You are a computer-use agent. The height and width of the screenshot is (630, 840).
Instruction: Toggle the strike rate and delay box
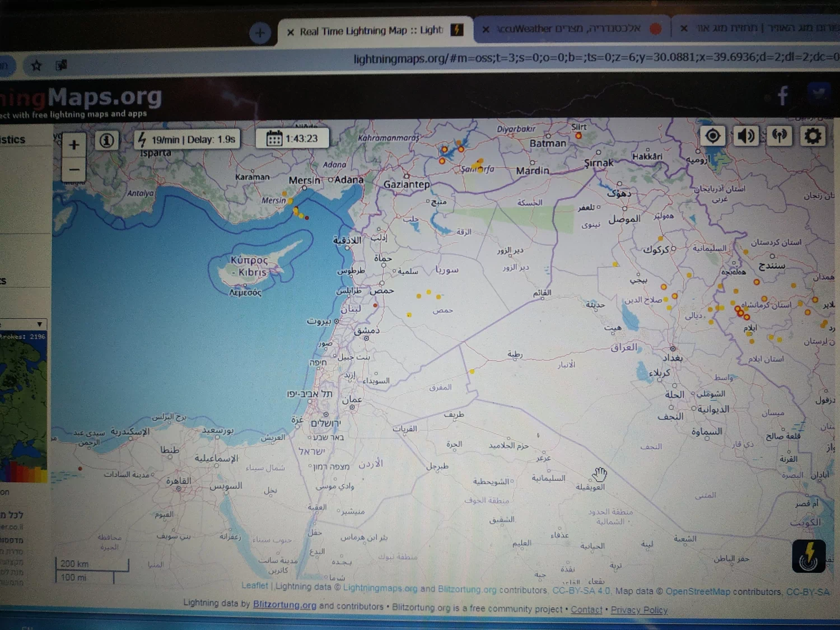[x=187, y=139]
